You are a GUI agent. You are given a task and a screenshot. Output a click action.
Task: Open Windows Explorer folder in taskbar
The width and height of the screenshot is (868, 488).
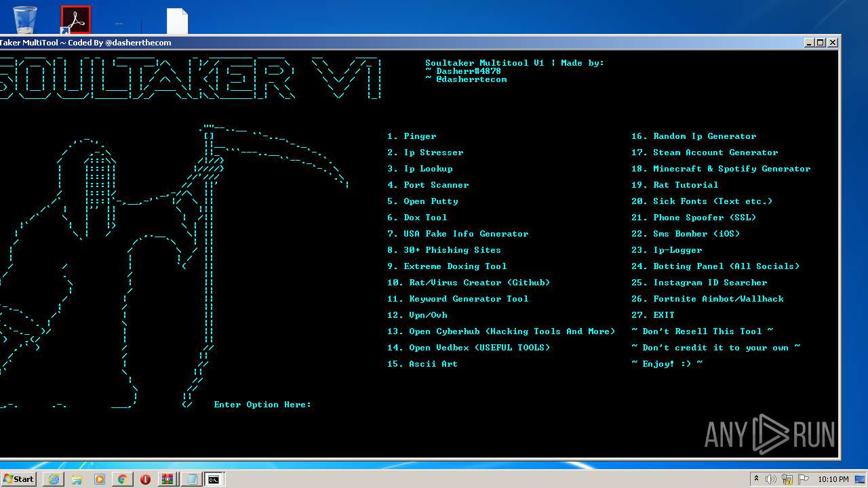(77, 479)
